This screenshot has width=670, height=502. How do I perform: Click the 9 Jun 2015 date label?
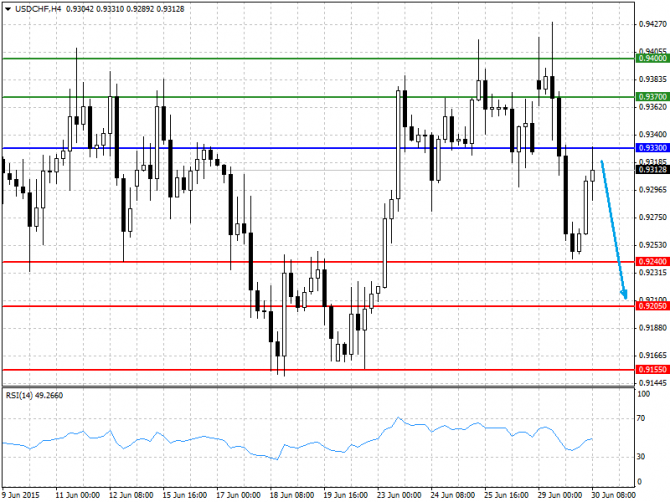(x=21, y=495)
